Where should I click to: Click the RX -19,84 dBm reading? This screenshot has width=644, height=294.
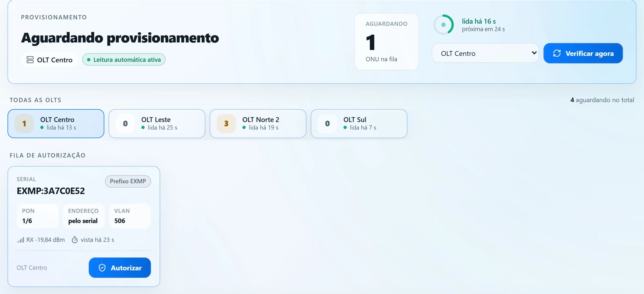coord(45,240)
